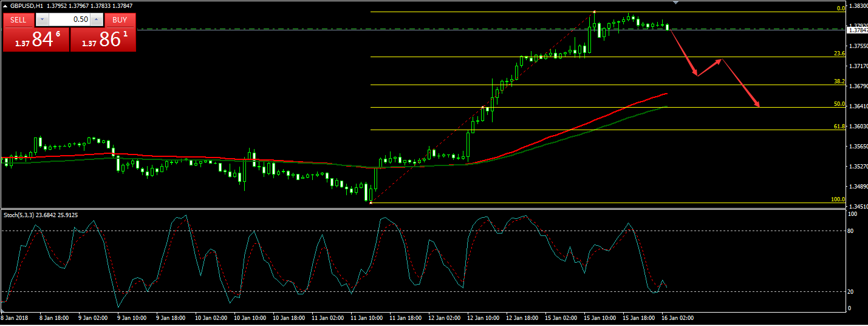The width and height of the screenshot is (868, 326).
Task: Click the Fibonacci 100.0 level label
Action: point(838,199)
